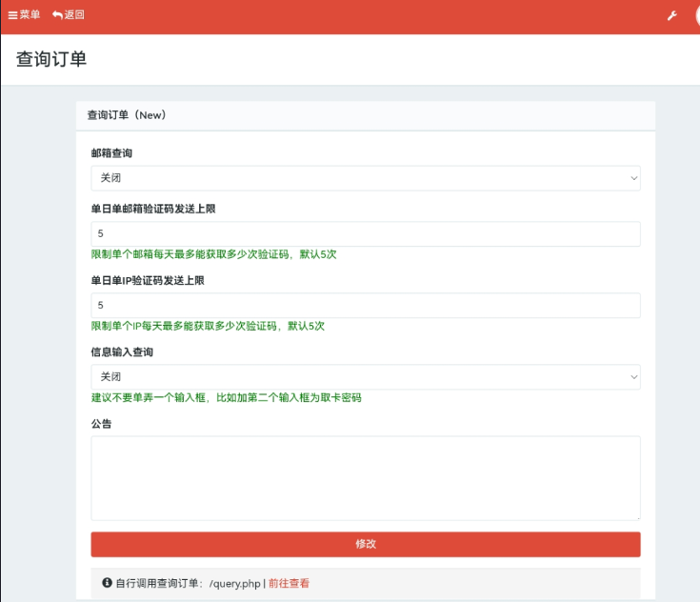Click the 返回 text in the top bar
700x602 pixels.
point(74,15)
